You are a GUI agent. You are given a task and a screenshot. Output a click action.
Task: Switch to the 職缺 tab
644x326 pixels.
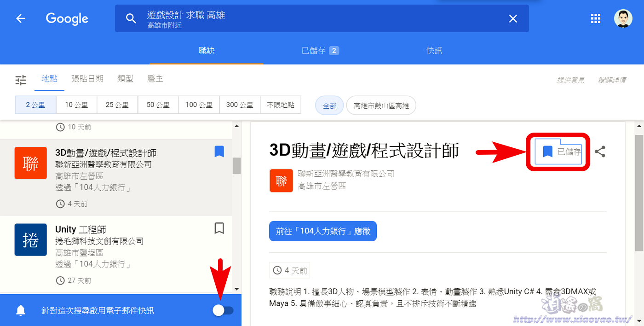[207, 51]
